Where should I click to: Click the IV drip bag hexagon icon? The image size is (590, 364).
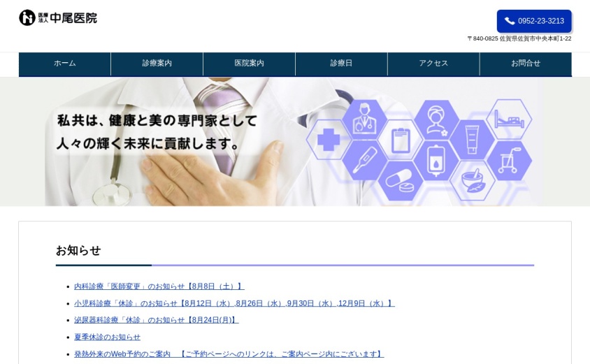click(x=436, y=161)
